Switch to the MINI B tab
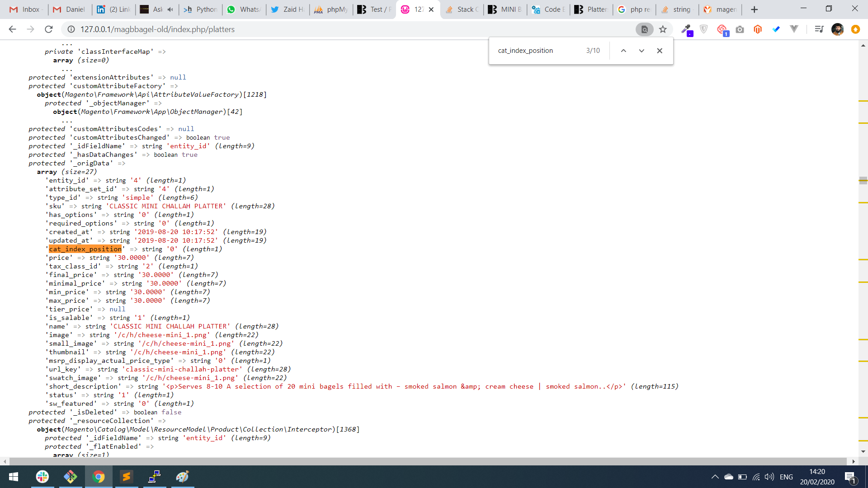This screenshot has height=488, width=868. coord(505,9)
